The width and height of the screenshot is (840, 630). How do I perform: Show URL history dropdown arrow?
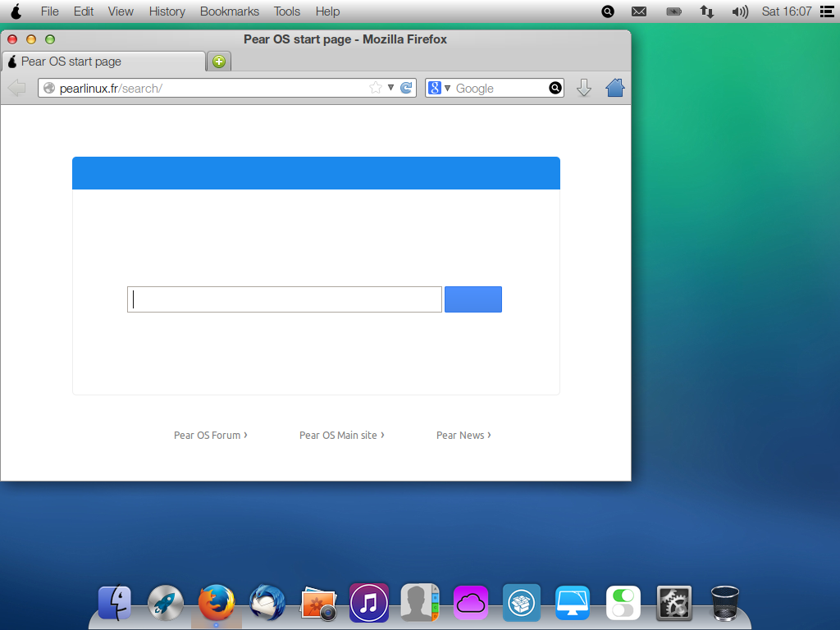(x=390, y=87)
